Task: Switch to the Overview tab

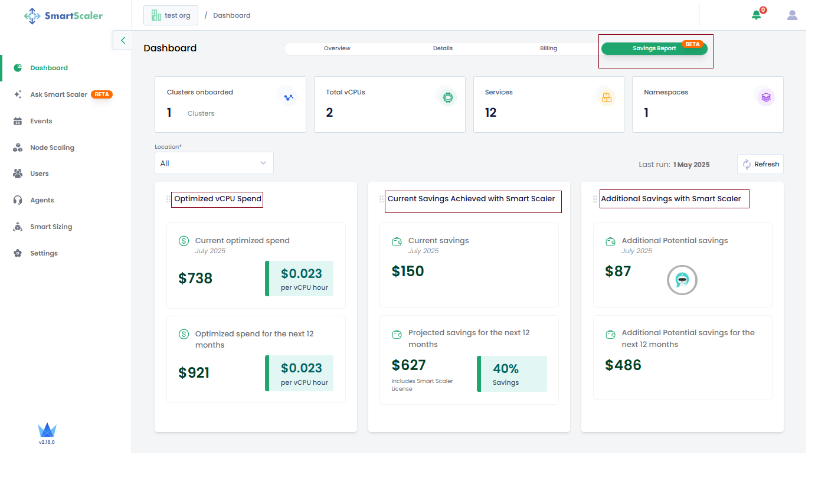Action: point(337,48)
